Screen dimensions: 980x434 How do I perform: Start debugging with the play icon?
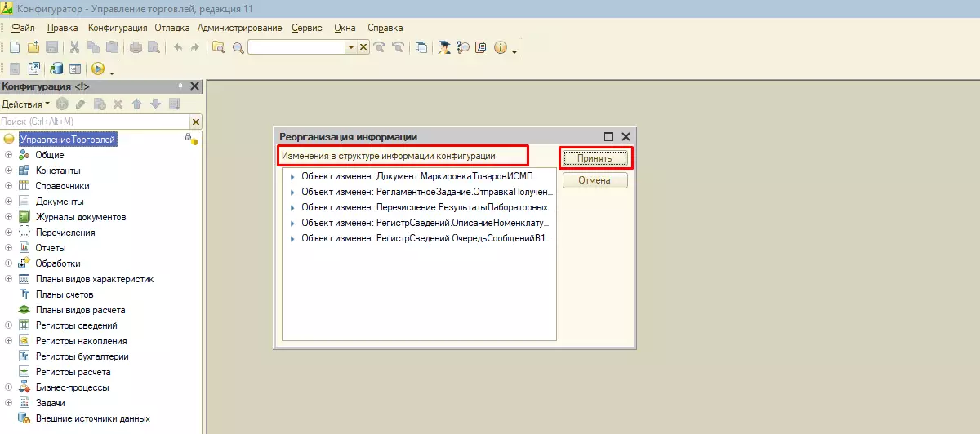98,69
